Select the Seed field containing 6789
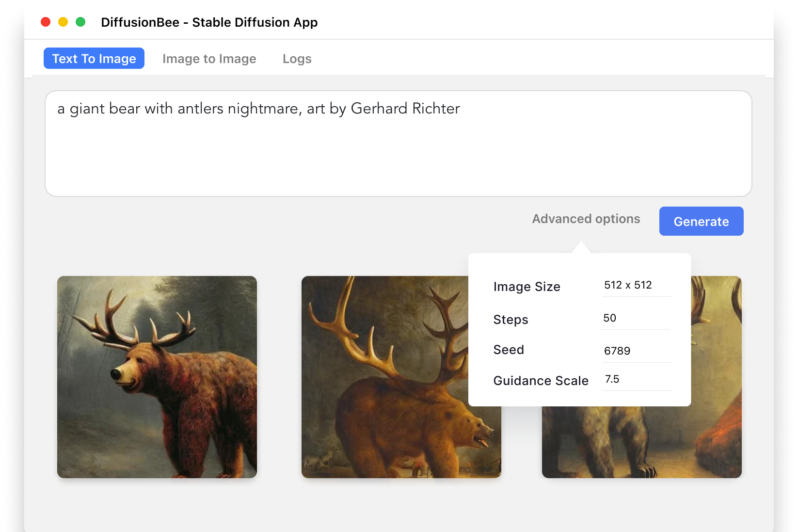The width and height of the screenshot is (798, 532). coord(636,351)
